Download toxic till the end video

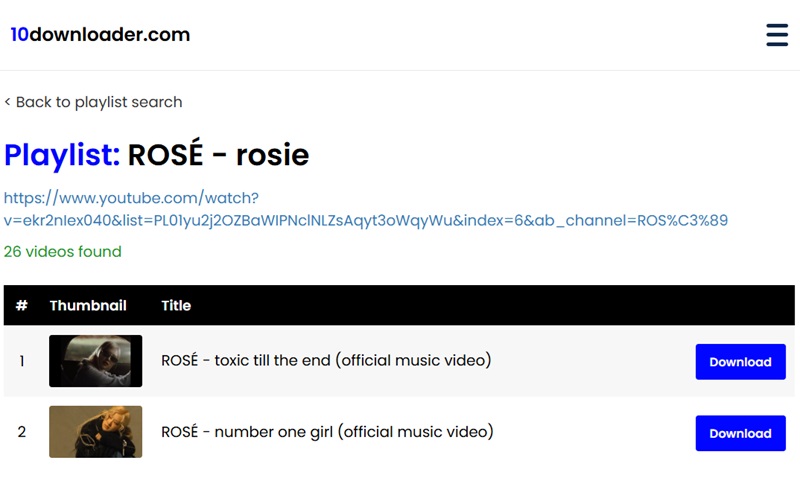click(740, 362)
